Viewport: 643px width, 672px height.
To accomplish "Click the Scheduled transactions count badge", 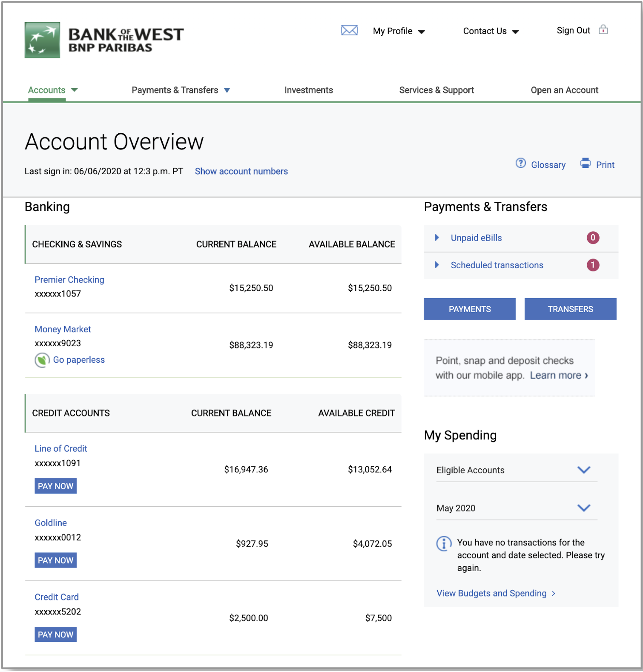I will click(593, 265).
